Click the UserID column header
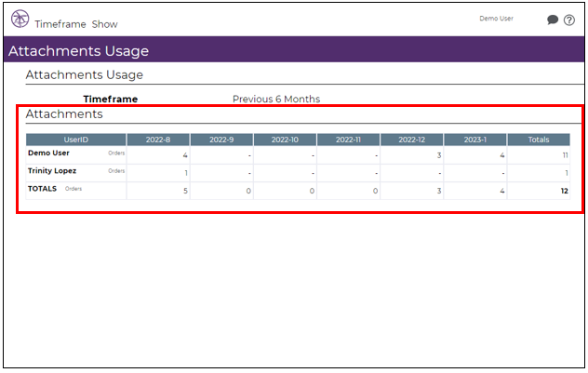588x373 pixels. coord(75,140)
